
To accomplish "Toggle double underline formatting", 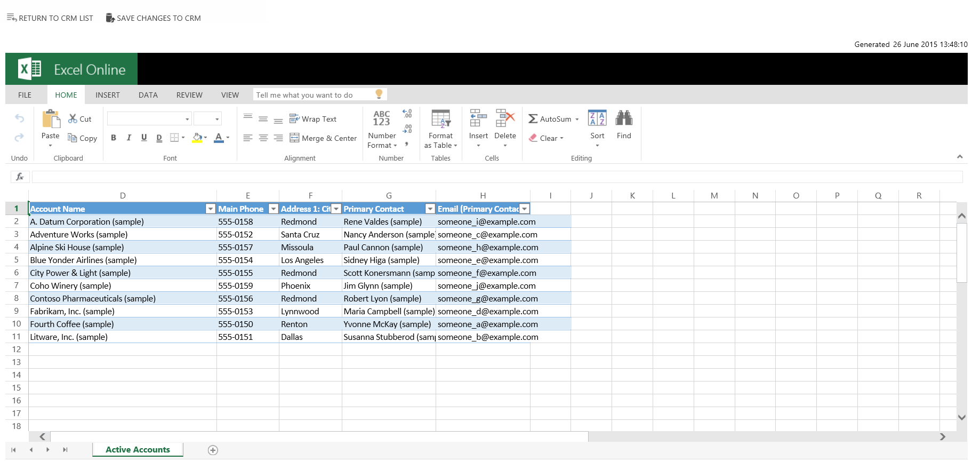I will [x=159, y=138].
